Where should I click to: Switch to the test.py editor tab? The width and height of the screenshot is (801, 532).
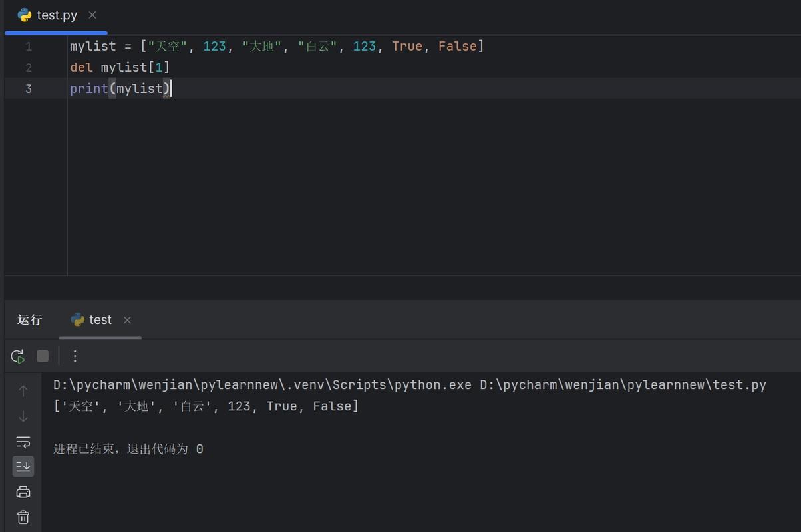(x=57, y=15)
